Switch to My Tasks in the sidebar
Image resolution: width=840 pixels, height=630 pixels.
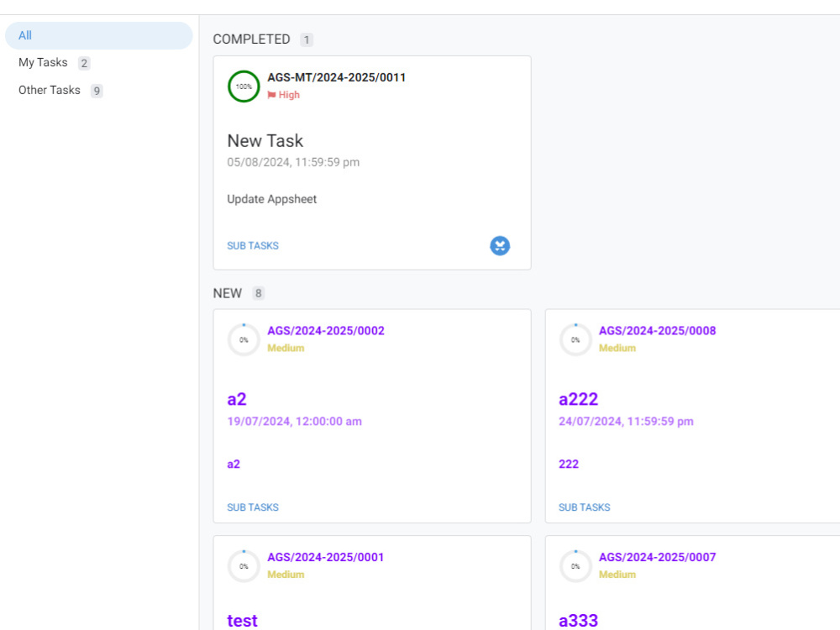(x=43, y=62)
